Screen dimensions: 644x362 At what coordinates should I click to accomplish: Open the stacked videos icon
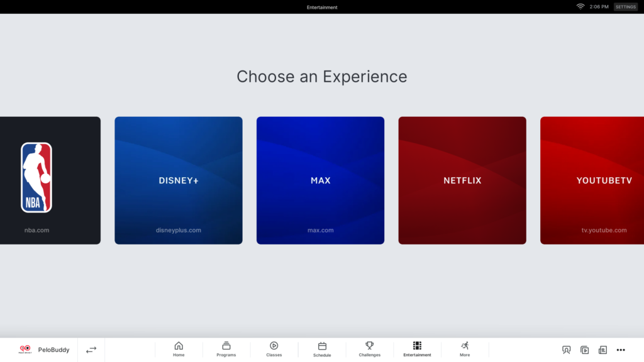coord(584,350)
